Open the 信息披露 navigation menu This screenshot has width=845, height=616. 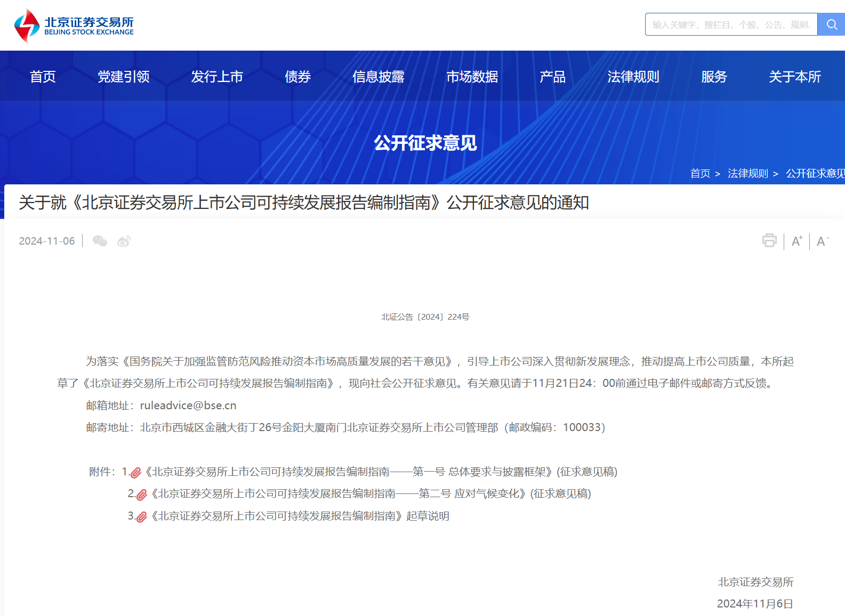point(379,77)
